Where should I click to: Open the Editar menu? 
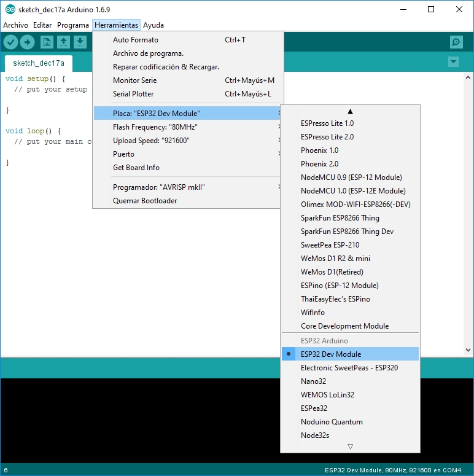click(42, 25)
